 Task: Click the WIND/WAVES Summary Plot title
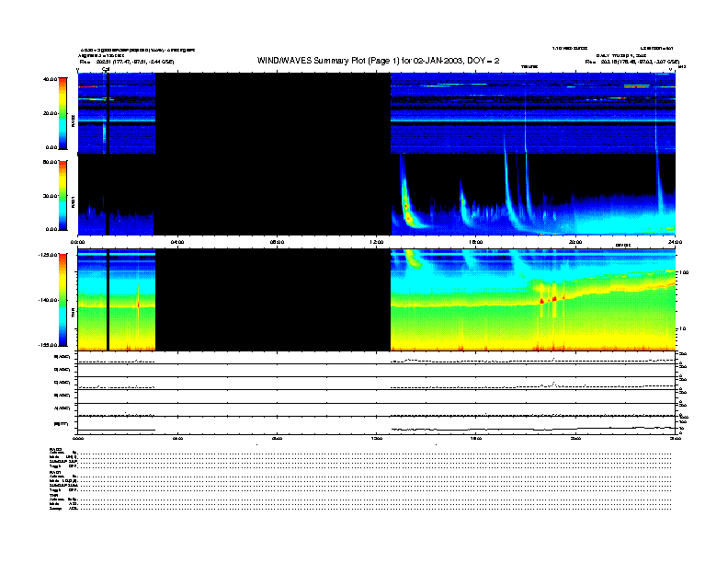[378, 61]
